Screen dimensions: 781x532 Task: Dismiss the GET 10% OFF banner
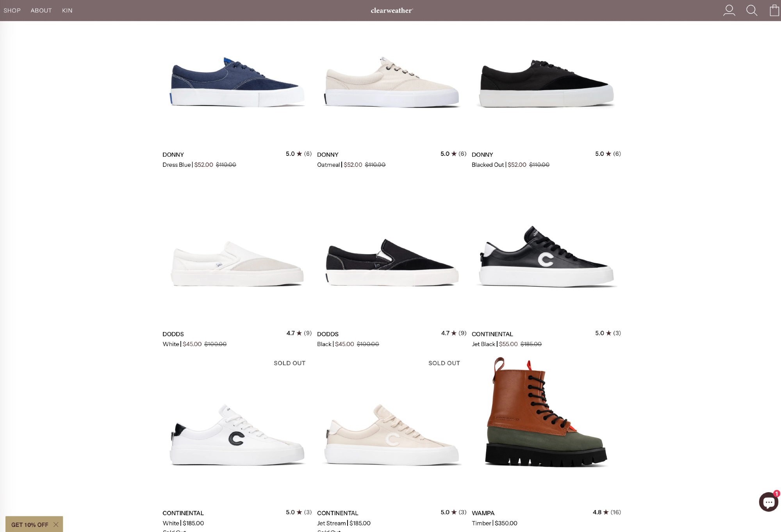click(56, 525)
